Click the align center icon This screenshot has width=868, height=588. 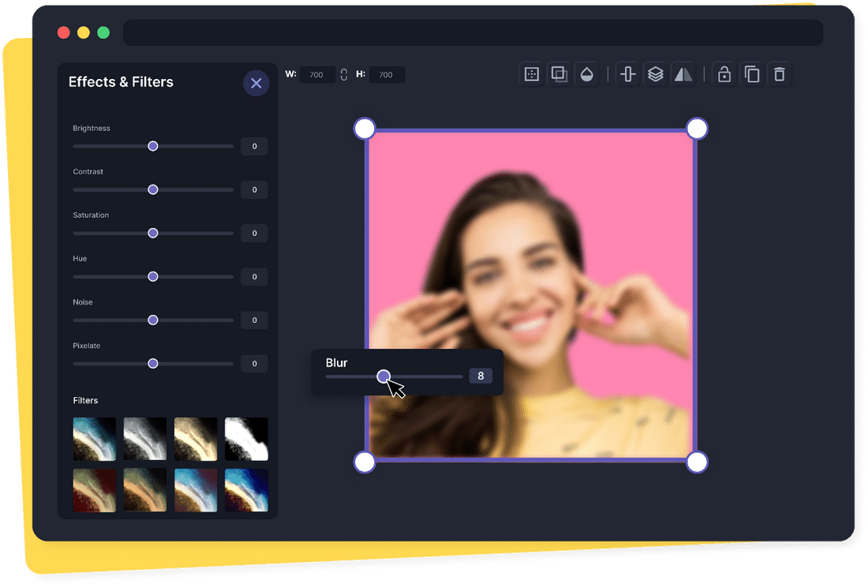[x=628, y=74]
